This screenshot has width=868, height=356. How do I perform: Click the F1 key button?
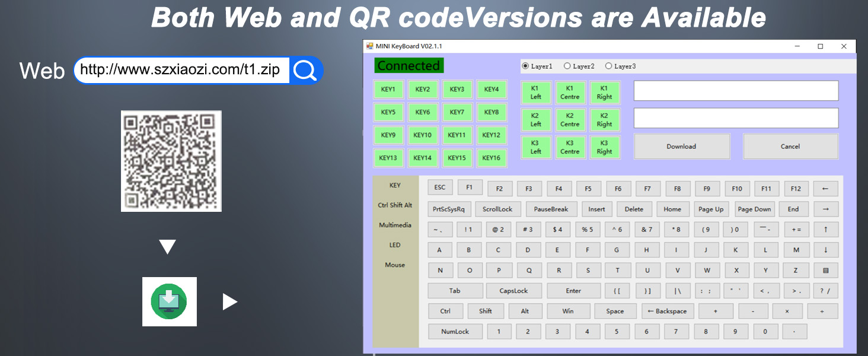click(x=470, y=187)
